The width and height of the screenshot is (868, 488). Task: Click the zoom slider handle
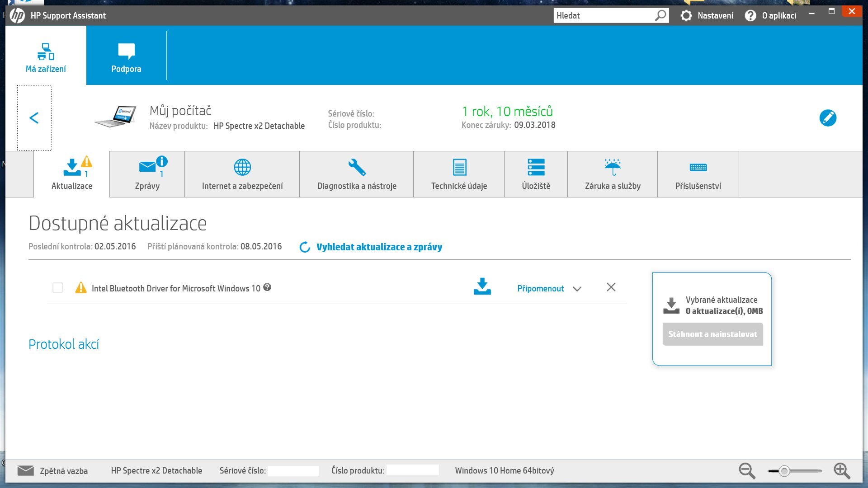point(784,471)
